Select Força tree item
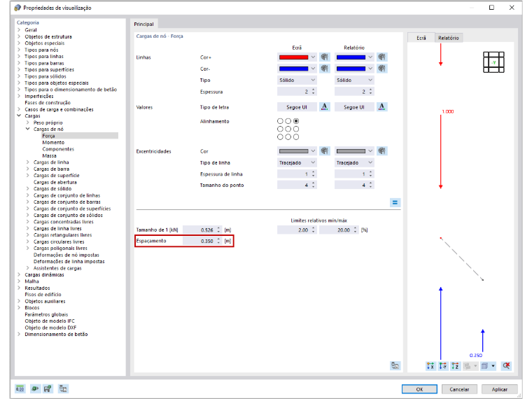Image resolution: width=532 pixels, height=399 pixels. (48, 136)
